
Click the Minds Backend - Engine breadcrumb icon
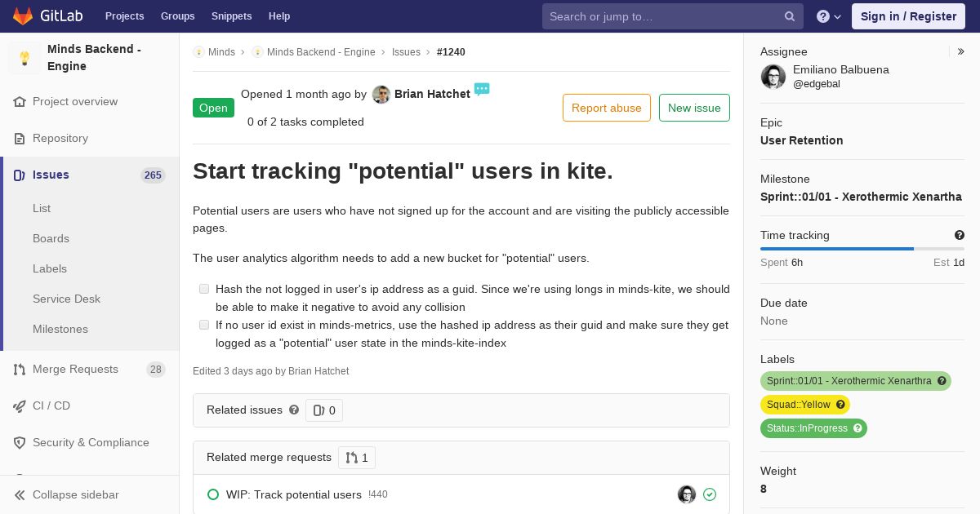(257, 52)
